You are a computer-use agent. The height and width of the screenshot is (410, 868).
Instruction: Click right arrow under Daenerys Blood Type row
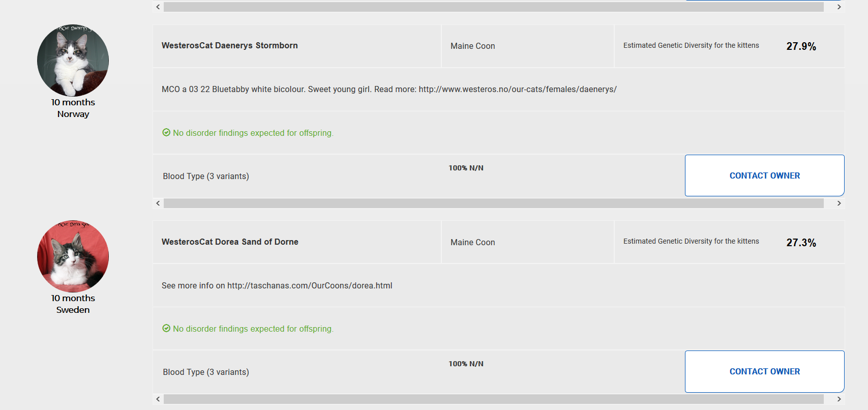[x=839, y=203]
